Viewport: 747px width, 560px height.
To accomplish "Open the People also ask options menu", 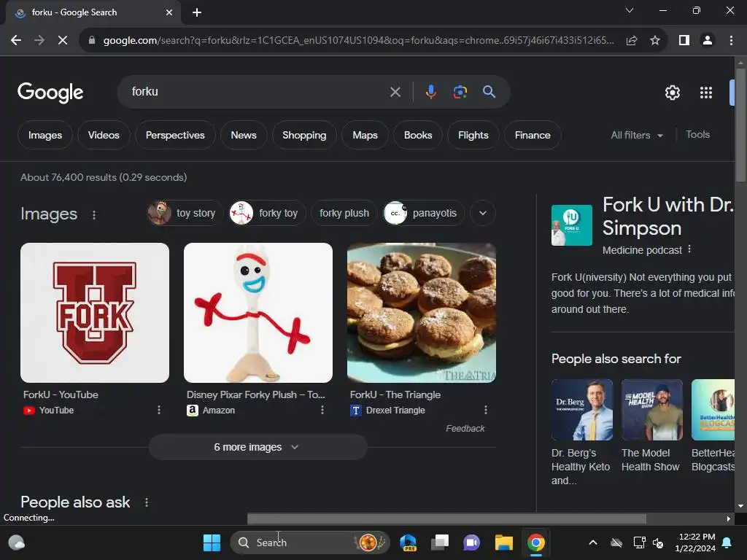I will (146, 502).
